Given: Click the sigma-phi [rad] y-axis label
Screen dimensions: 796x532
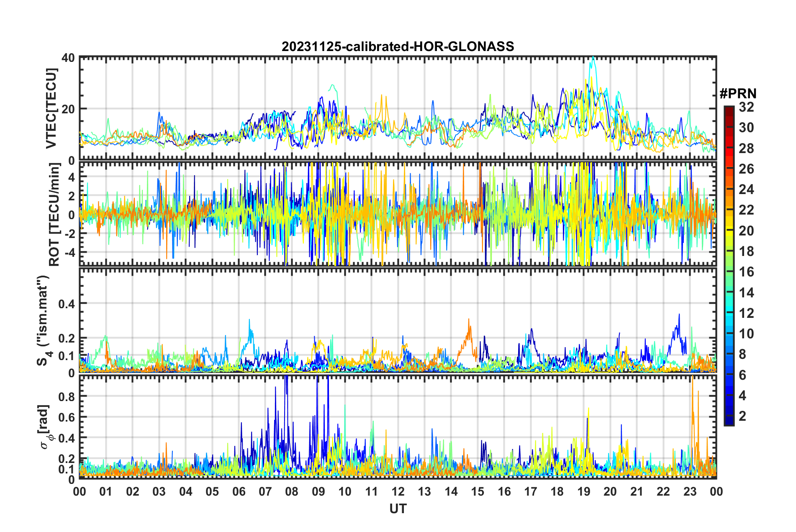Looking at the screenshot, I should [46, 427].
